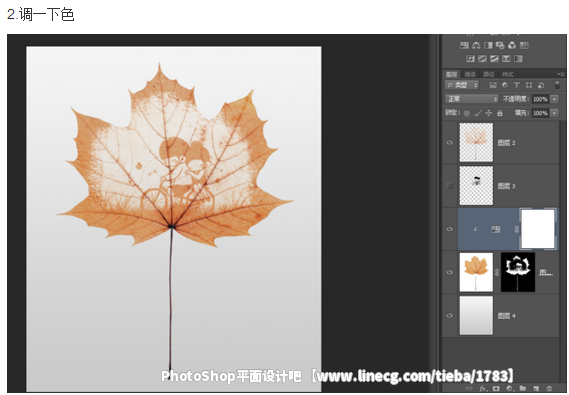Hide the masked leaf layer
Viewport: 569px width, 395px height.
pos(450,272)
